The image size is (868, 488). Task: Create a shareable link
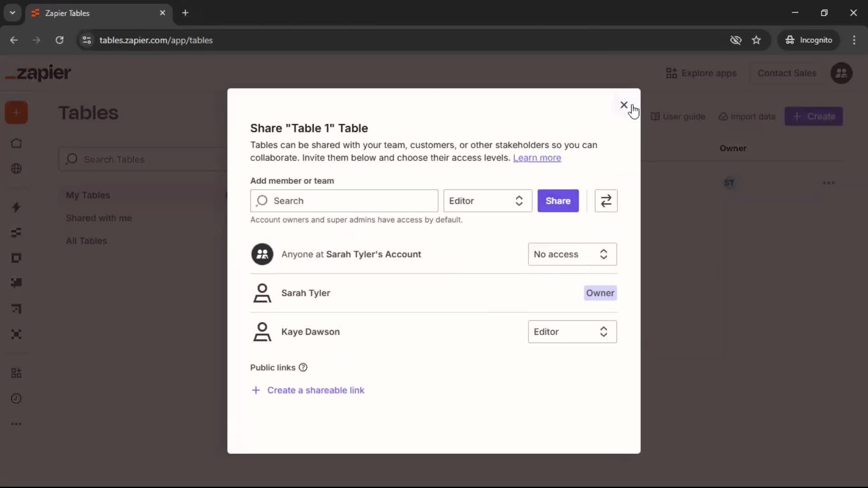tap(307, 390)
